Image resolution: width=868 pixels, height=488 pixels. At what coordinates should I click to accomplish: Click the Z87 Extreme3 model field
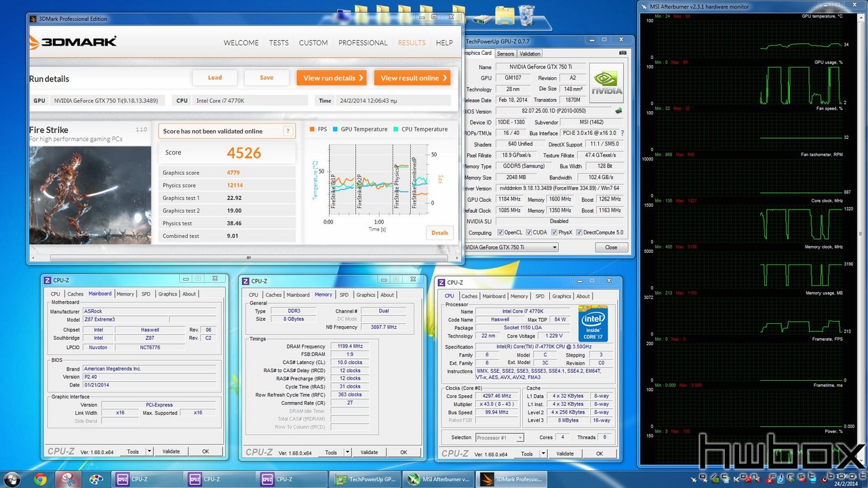tap(125, 319)
